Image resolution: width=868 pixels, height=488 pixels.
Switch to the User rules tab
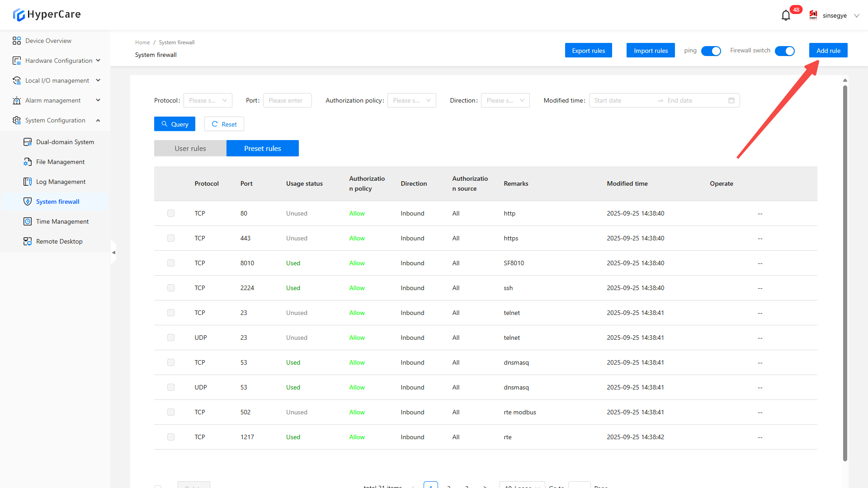tap(190, 148)
